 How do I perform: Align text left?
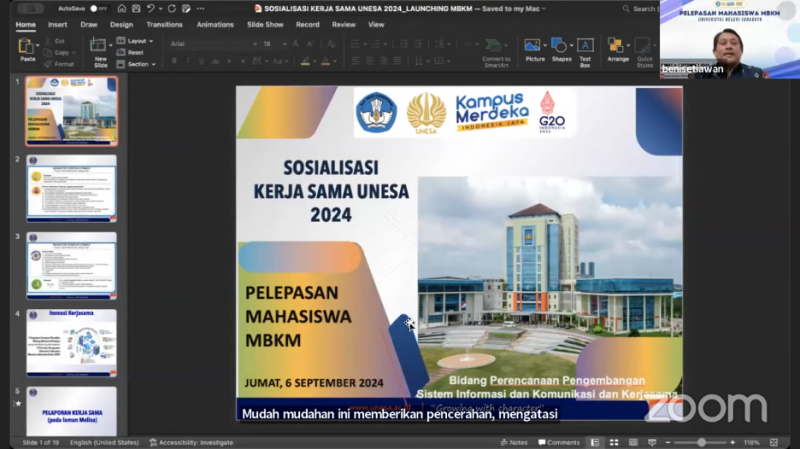356,61
